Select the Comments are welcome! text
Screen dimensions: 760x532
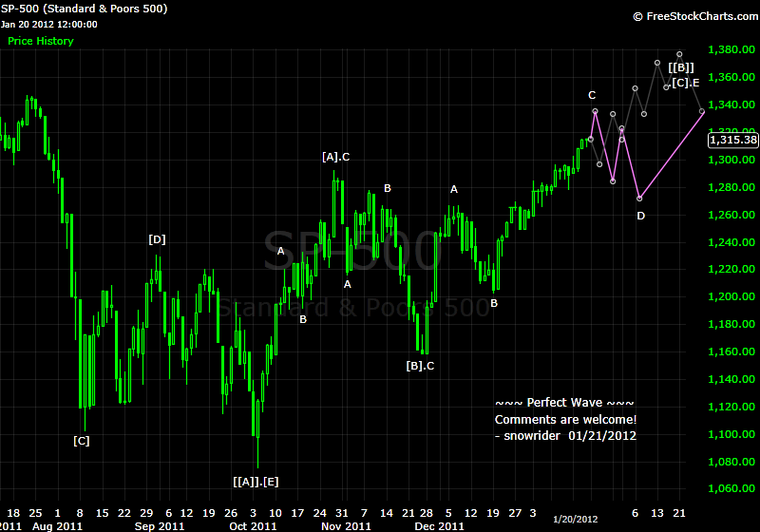click(565, 420)
